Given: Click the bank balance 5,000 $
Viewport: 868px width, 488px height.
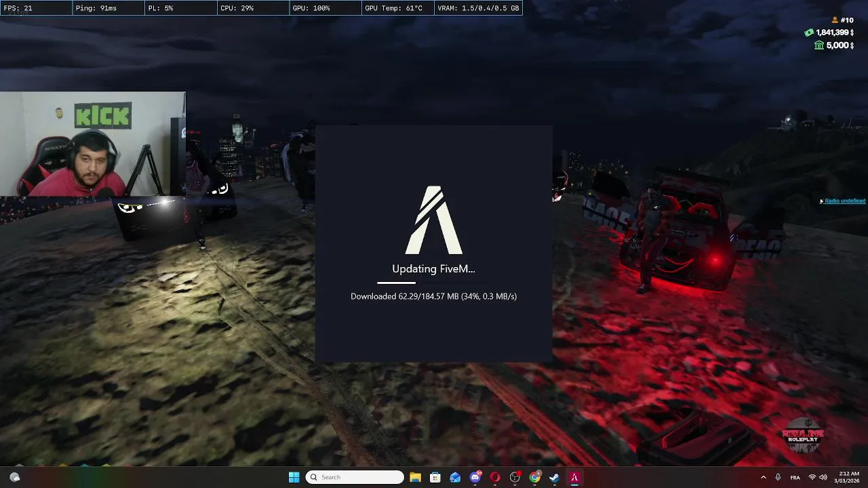Looking at the screenshot, I should tap(840, 45).
